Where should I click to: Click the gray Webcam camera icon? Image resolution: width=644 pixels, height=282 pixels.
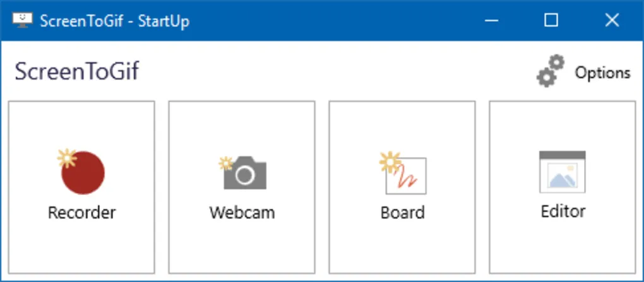[246, 173]
